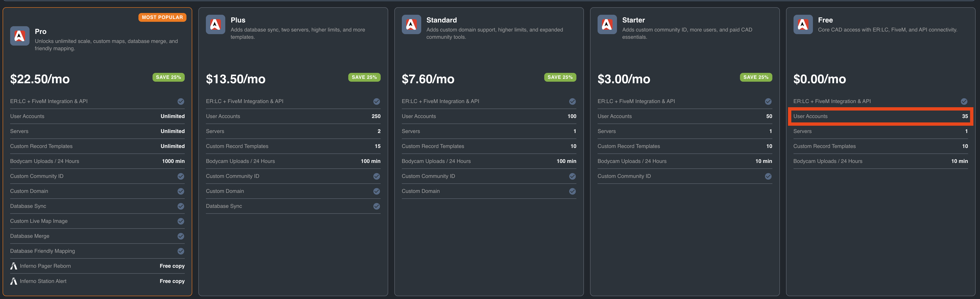Click Plus plan User Accounts 250 value
980x299 pixels.
point(376,116)
